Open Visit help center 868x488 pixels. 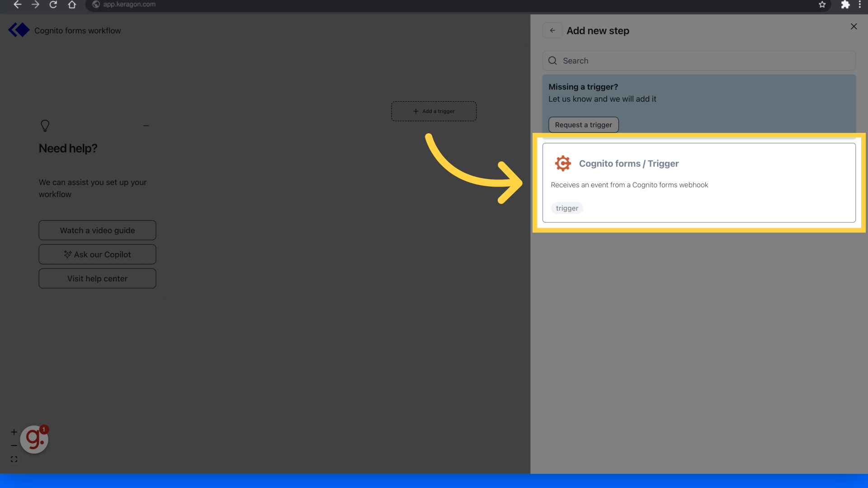coord(97,278)
